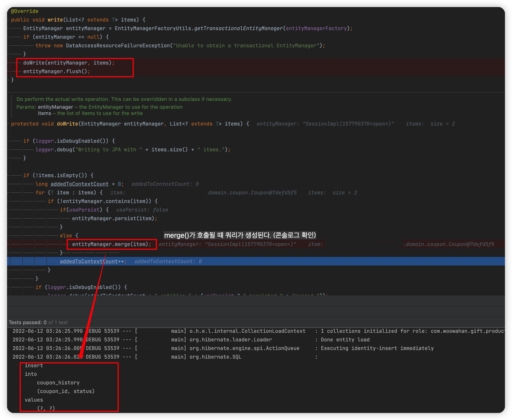Click the 'Tests passed: 0 of 1 test' label
This screenshot has height=420, width=512.
point(38,322)
